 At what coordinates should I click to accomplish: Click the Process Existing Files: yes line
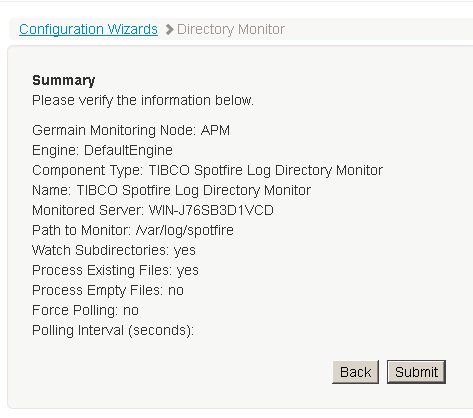(x=115, y=270)
